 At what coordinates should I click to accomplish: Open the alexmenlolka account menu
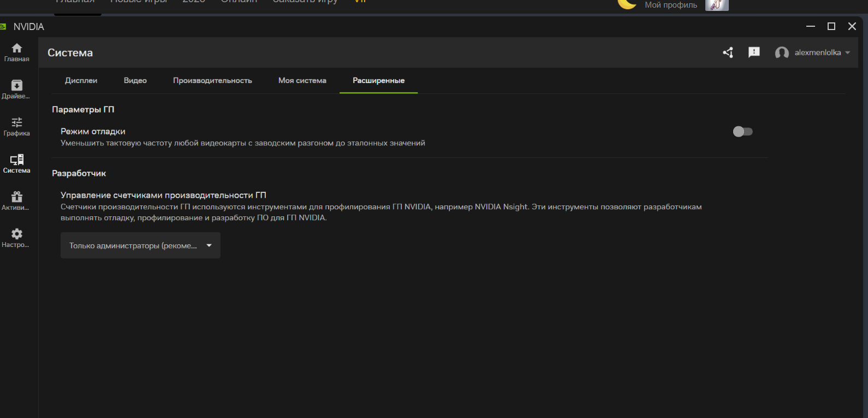(812, 52)
